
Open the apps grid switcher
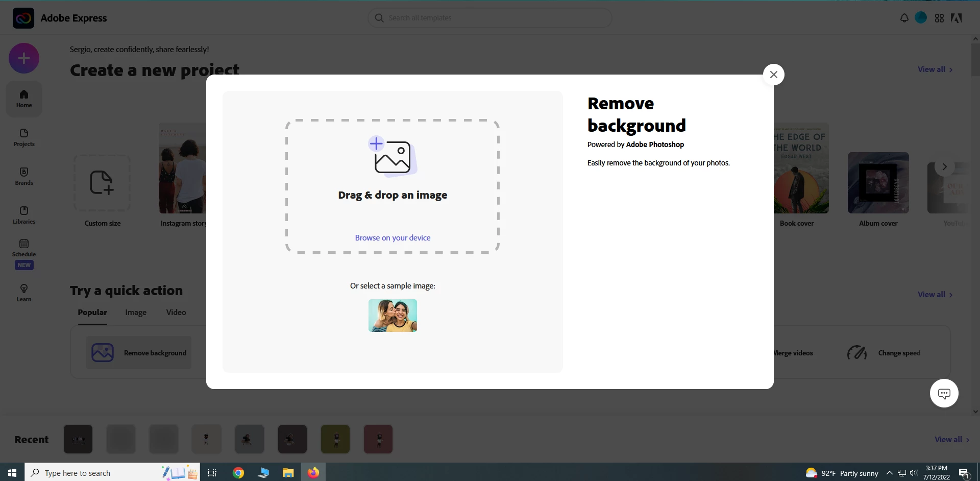coord(939,18)
